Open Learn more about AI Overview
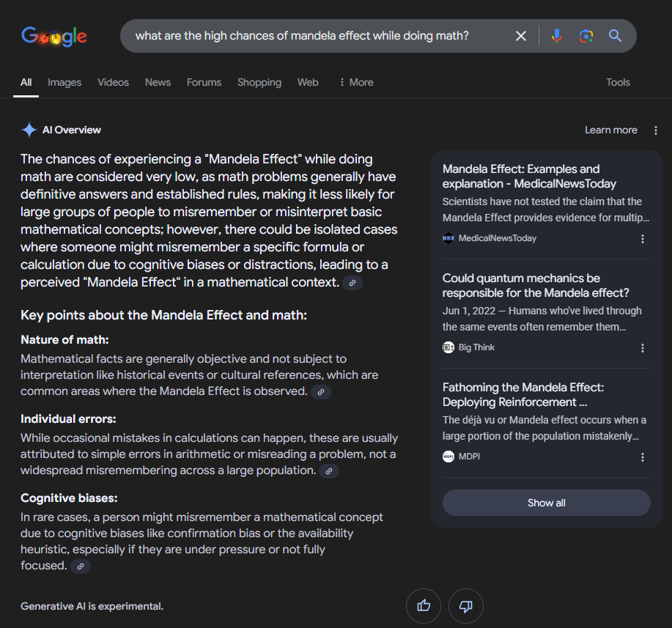Image resolution: width=672 pixels, height=628 pixels. 610,130
